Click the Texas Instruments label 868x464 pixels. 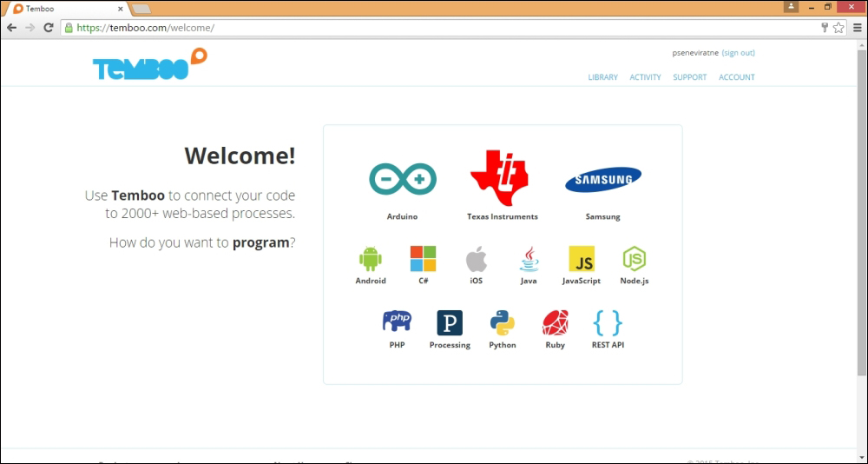[503, 216]
